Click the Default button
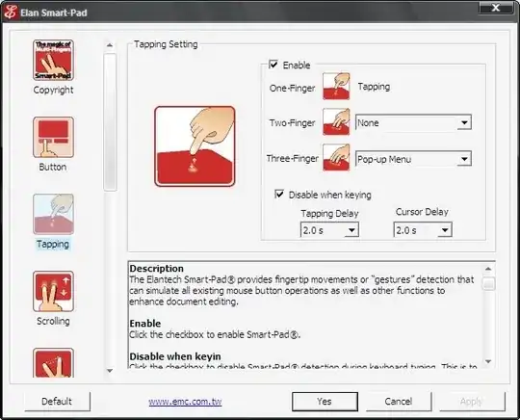 (57, 402)
